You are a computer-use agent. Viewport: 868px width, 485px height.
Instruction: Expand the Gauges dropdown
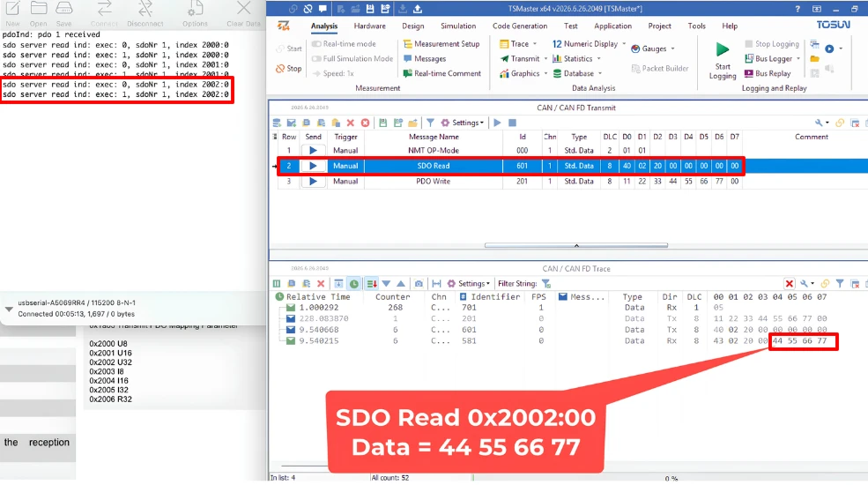(x=673, y=48)
